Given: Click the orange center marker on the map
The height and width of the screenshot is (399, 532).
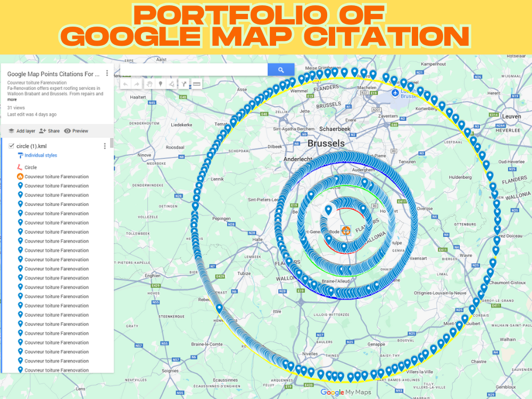Looking at the screenshot, I should point(345,230).
